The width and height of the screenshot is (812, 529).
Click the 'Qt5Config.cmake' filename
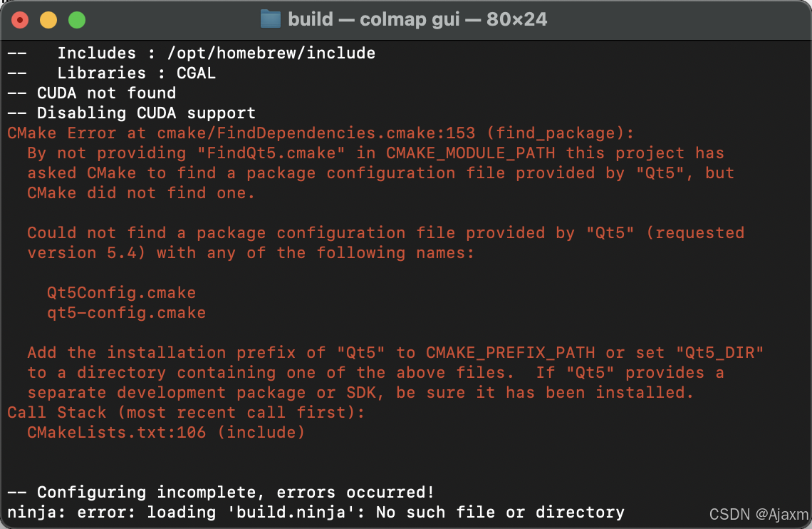pos(122,293)
